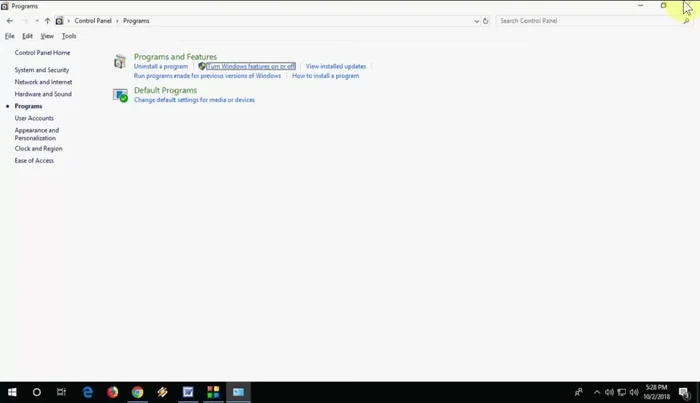Viewport: 700px width, 403px height.
Task: Open the clock showing 5:28 PM
Action: pyautogui.click(x=657, y=391)
